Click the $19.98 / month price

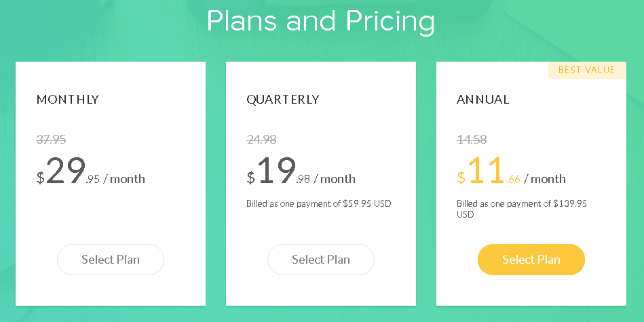click(x=301, y=171)
